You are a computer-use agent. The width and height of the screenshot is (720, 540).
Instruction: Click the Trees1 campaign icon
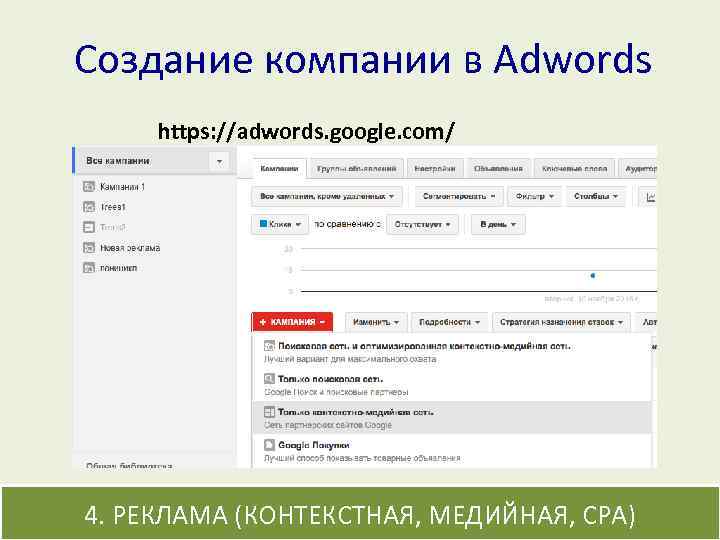point(89,207)
